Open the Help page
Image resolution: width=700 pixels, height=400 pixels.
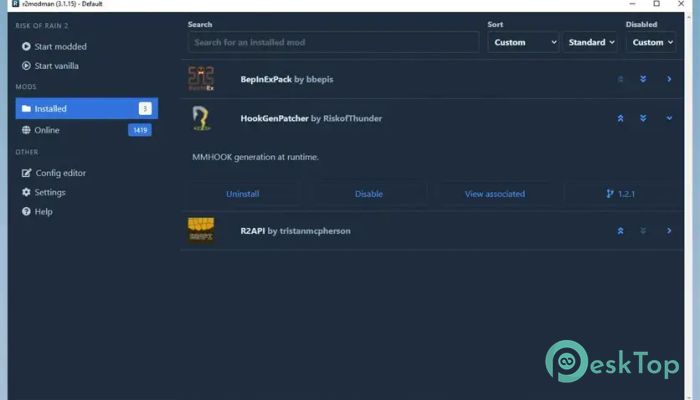click(37, 212)
